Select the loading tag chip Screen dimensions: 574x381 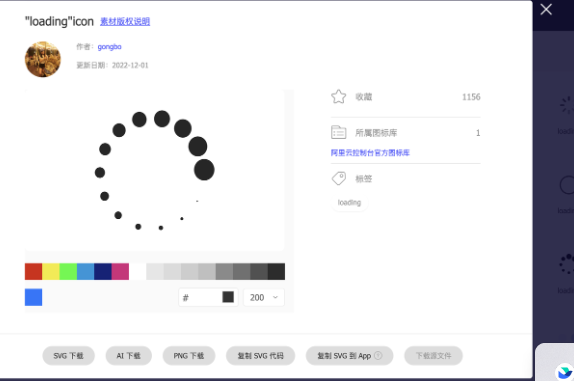(x=349, y=202)
